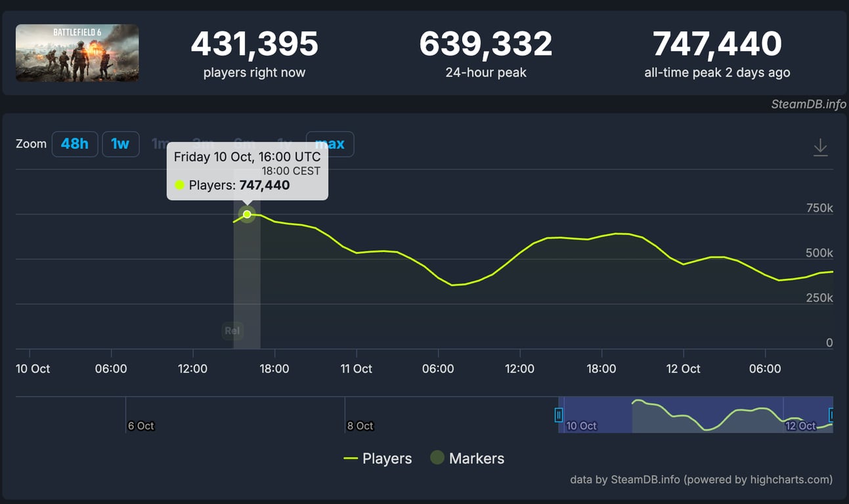Click the 747,440 all-time peak header stat
This screenshot has width=849, height=504.
[x=717, y=45]
